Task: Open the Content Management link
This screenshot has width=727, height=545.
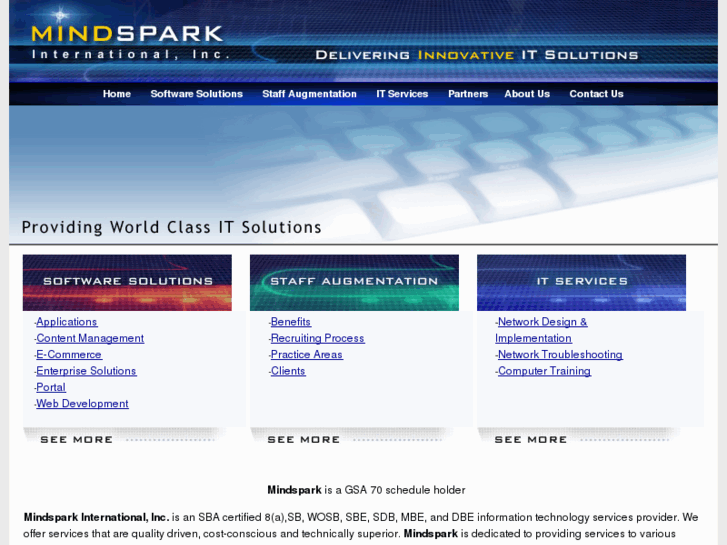Action: (90, 338)
